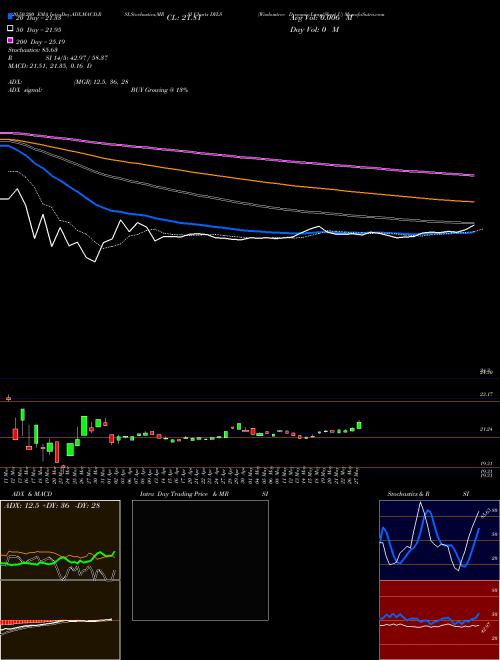Select the '200 Day = 25.19' legend text
Viewport: 500px width, 660px height.
(40, 42)
